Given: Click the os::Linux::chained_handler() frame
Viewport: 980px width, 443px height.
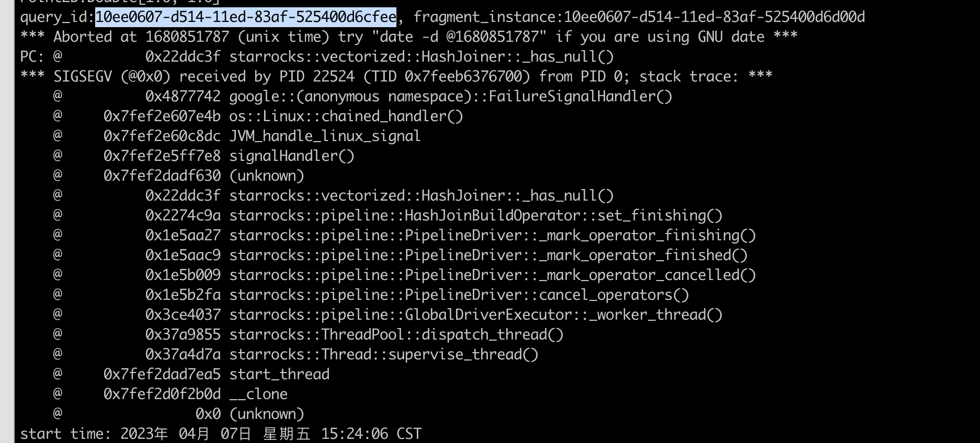Looking at the screenshot, I should pyautogui.click(x=346, y=116).
